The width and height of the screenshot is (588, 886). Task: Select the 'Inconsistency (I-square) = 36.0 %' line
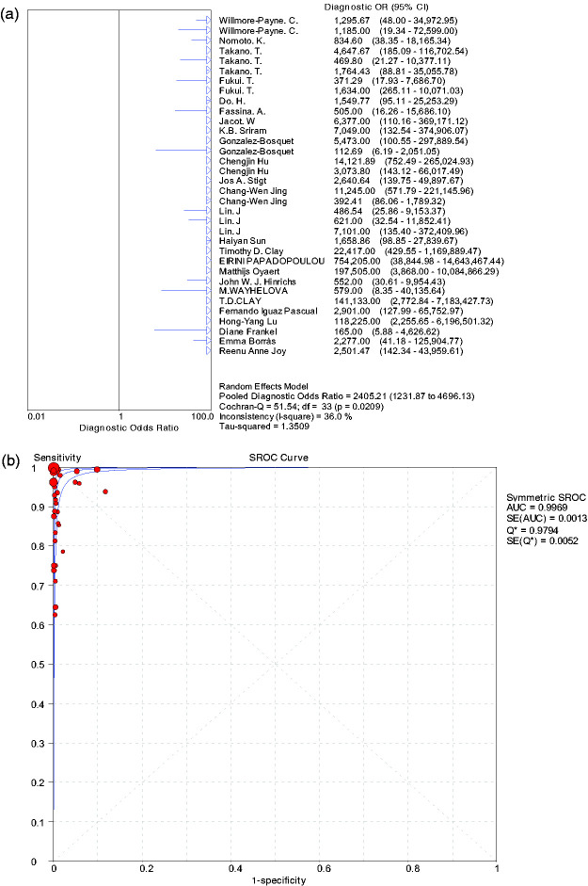285,417
